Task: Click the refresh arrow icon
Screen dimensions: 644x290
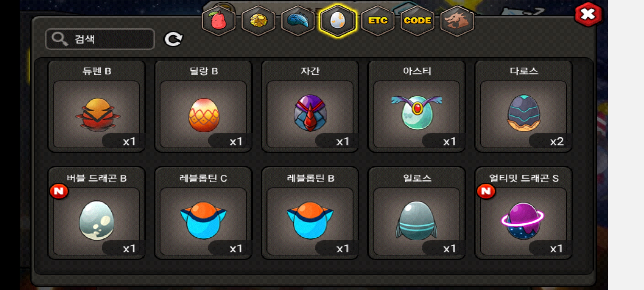Action: click(173, 39)
